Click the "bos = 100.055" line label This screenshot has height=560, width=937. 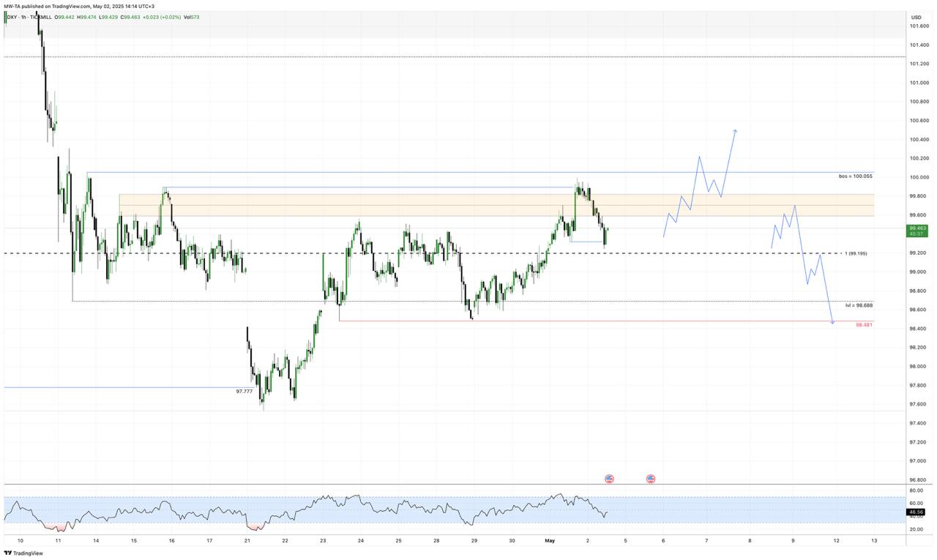855,176
